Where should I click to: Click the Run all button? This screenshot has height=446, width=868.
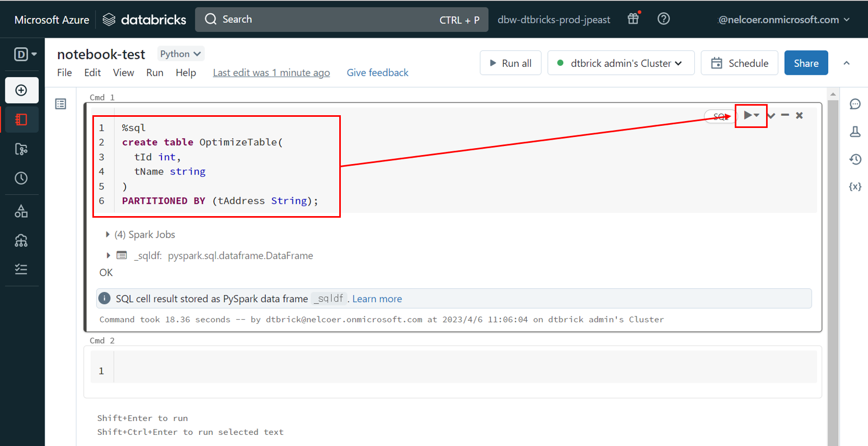pyautogui.click(x=510, y=63)
